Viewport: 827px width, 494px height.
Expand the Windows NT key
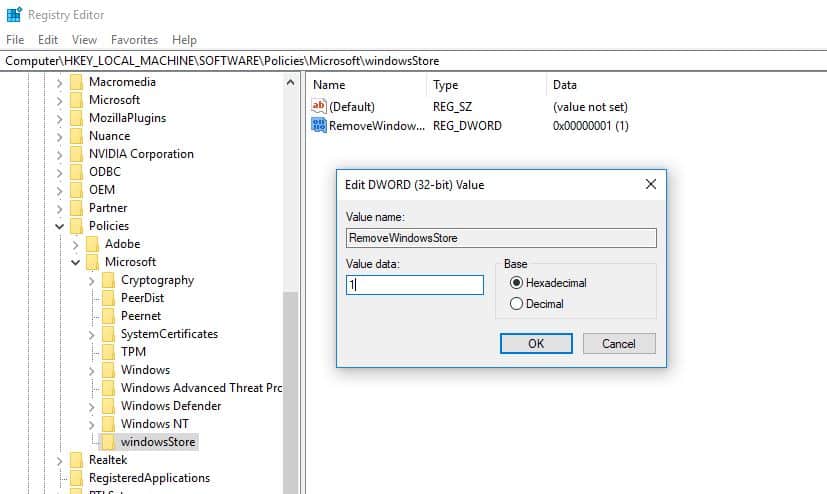tap(92, 424)
